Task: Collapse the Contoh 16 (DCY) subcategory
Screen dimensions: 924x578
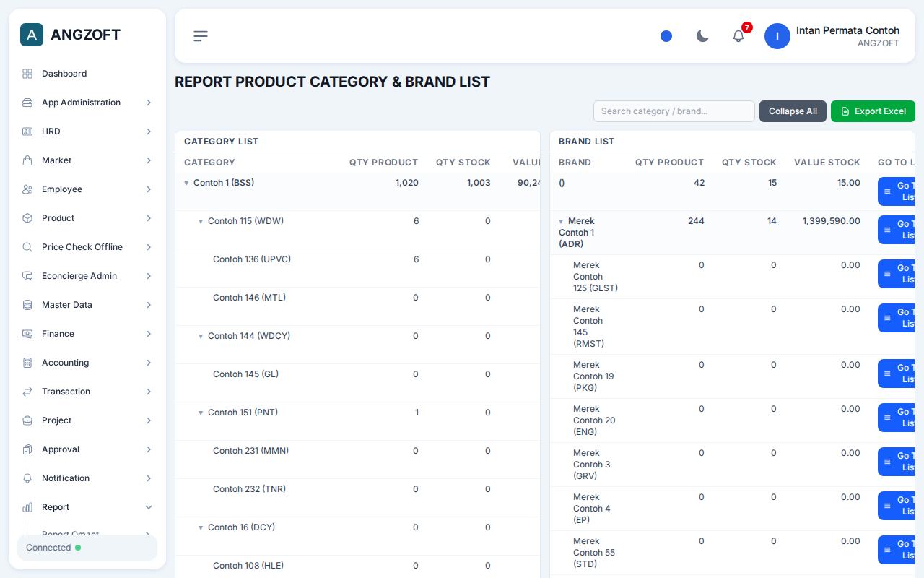Action: pyautogui.click(x=201, y=528)
